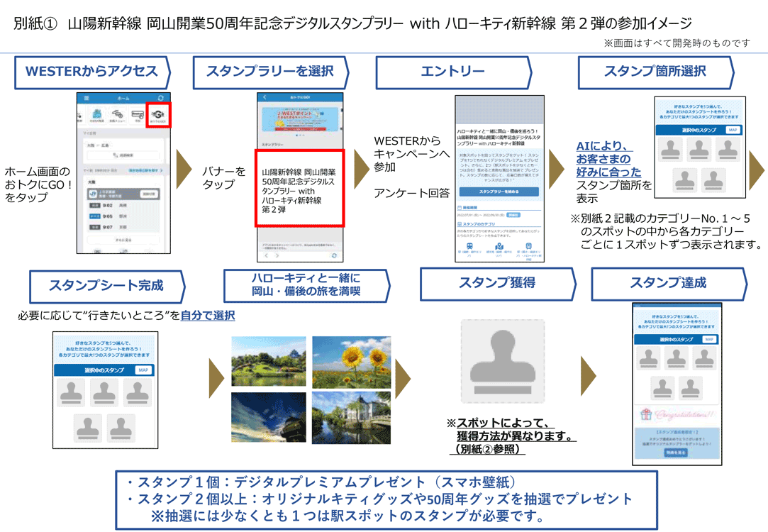
Task: Tap the bottom-left stamp on the スタンプ達成 screen
Action: coord(663,388)
